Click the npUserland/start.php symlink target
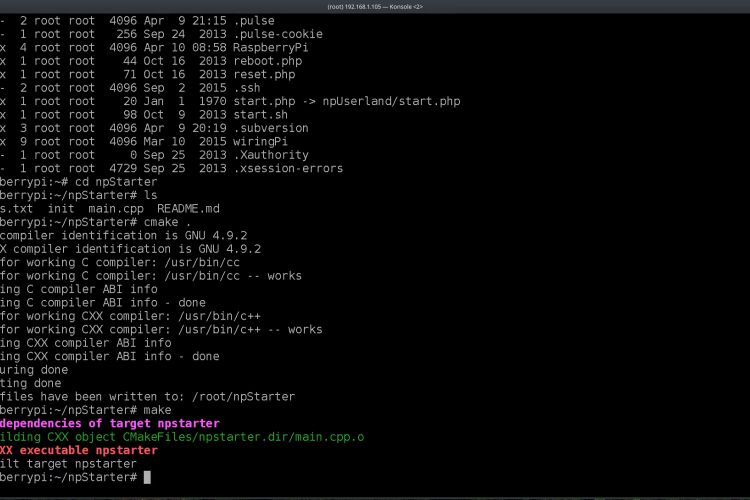The height and width of the screenshot is (500, 750). pyautogui.click(x=391, y=101)
